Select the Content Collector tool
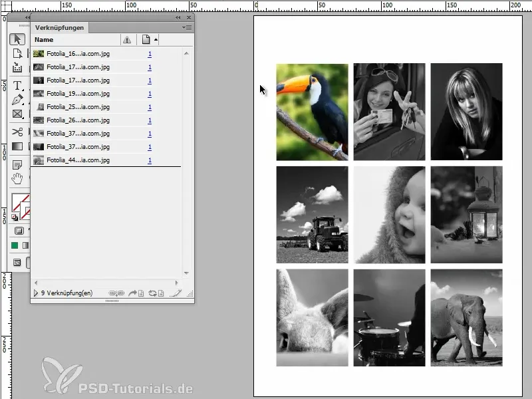The width and height of the screenshot is (532, 399). click(17, 67)
